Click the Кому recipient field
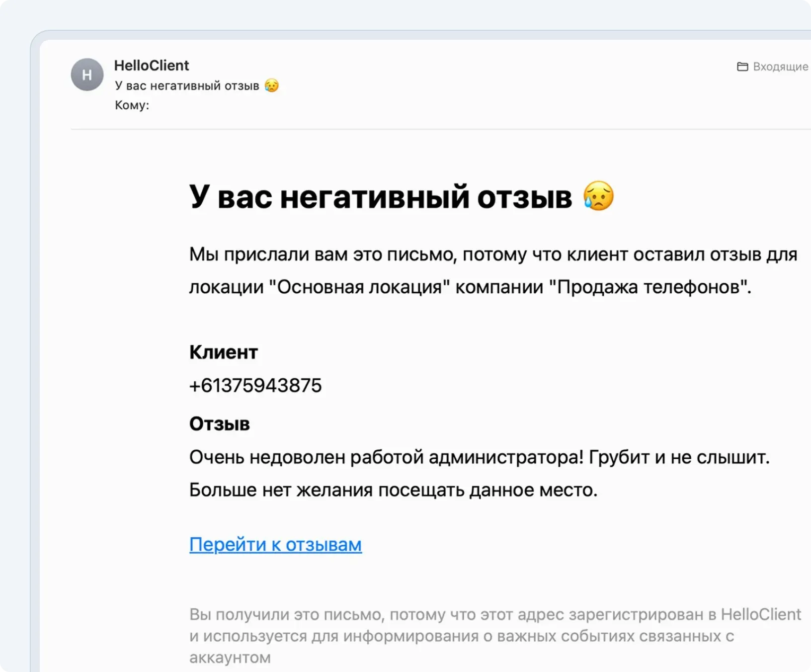 [x=131, y=105]
